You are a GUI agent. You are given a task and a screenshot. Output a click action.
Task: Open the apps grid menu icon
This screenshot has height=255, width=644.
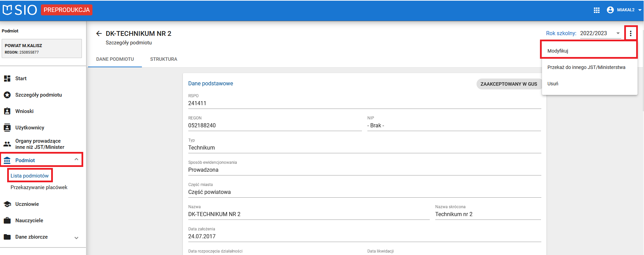tap(597, 10)
